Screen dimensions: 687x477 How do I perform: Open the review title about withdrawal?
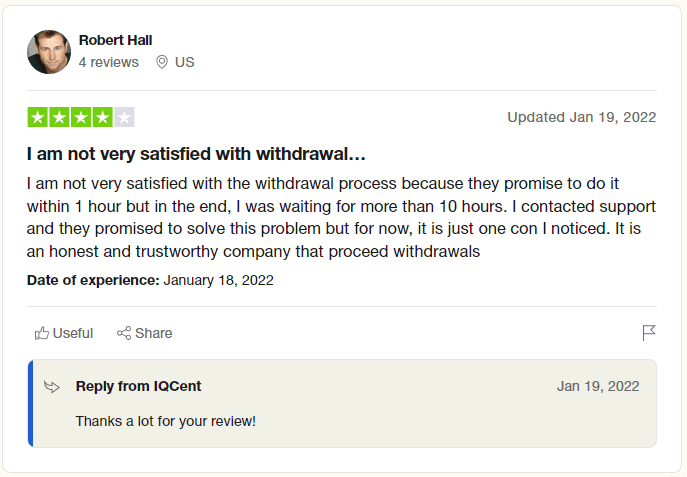196,154
